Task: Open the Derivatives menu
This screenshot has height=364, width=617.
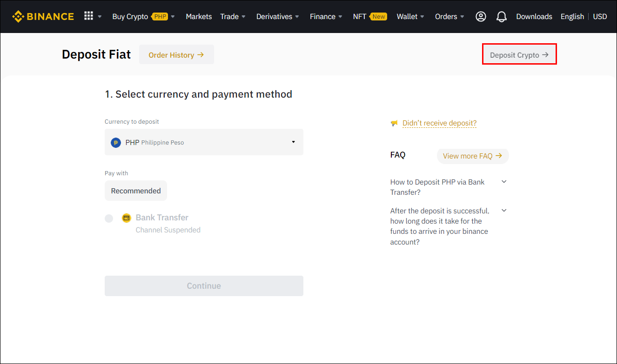Action: pos(274,16)
